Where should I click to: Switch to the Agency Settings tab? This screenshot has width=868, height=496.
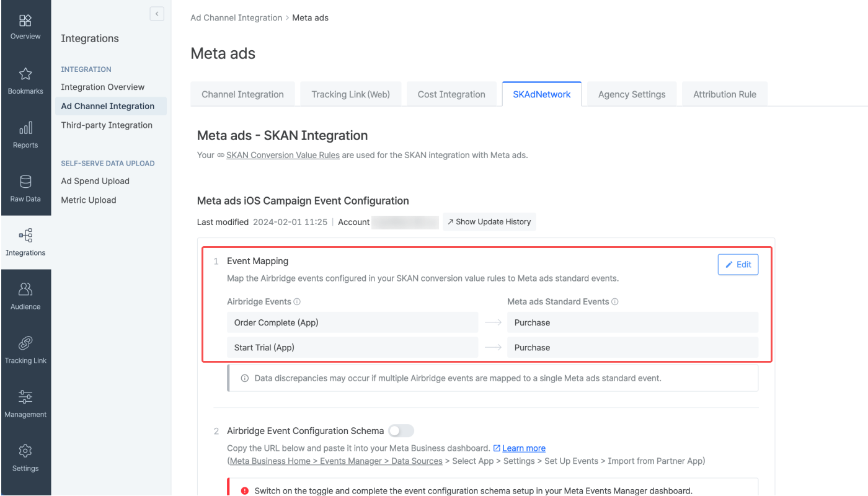click(632, 94)
